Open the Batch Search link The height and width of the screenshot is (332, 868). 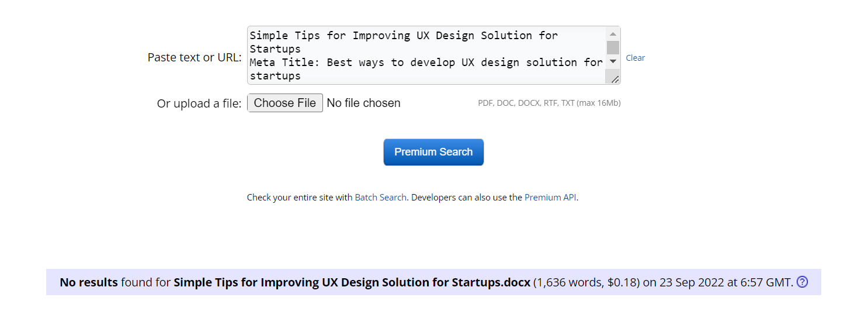pos(380,198)
